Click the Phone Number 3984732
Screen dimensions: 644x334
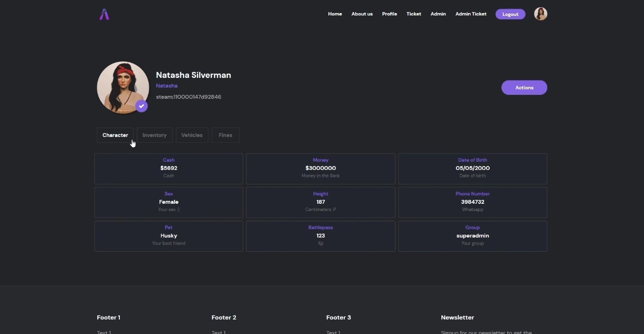[x=473, y=202]
